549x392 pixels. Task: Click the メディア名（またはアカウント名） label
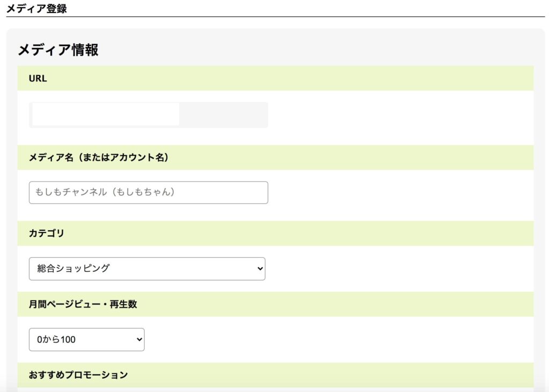99,157
